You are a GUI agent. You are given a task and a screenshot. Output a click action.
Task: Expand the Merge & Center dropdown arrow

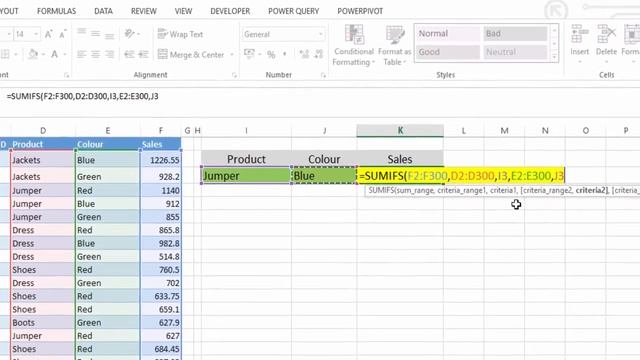tap(232, 54)
